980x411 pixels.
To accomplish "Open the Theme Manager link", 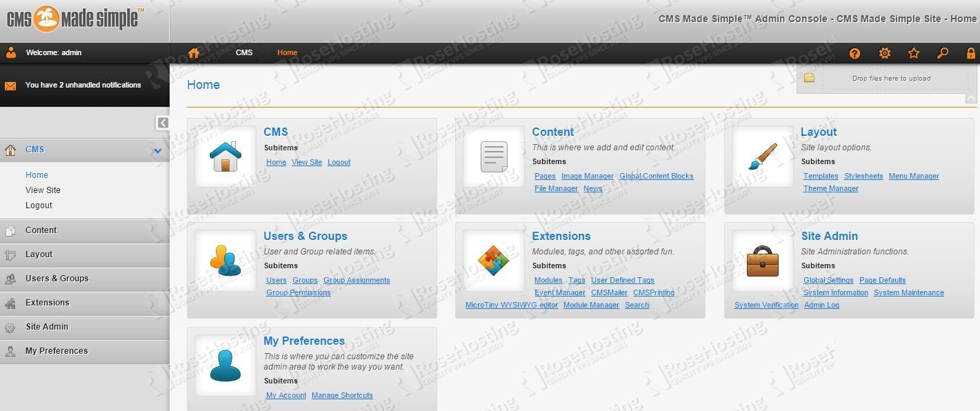I will coord(831,189).
